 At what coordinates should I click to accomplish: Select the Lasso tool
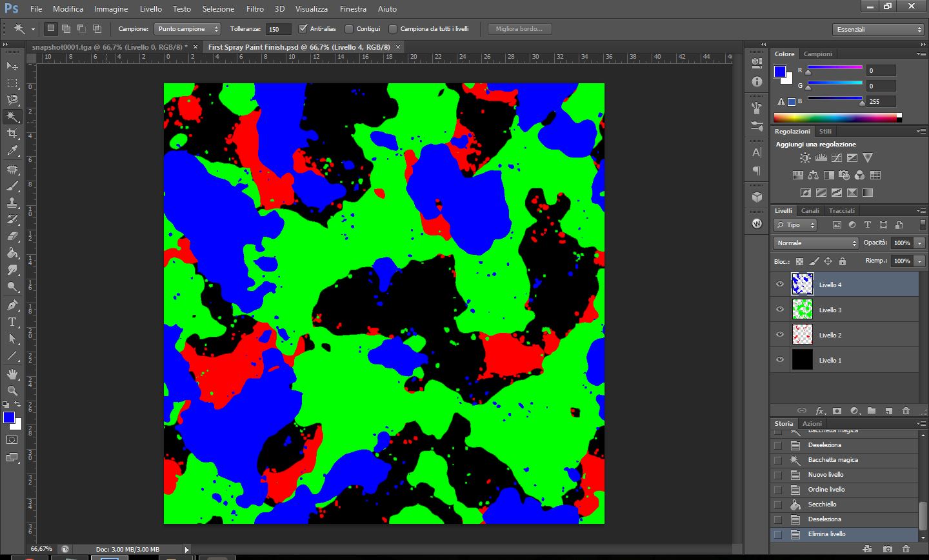click(x=12, y=100)
